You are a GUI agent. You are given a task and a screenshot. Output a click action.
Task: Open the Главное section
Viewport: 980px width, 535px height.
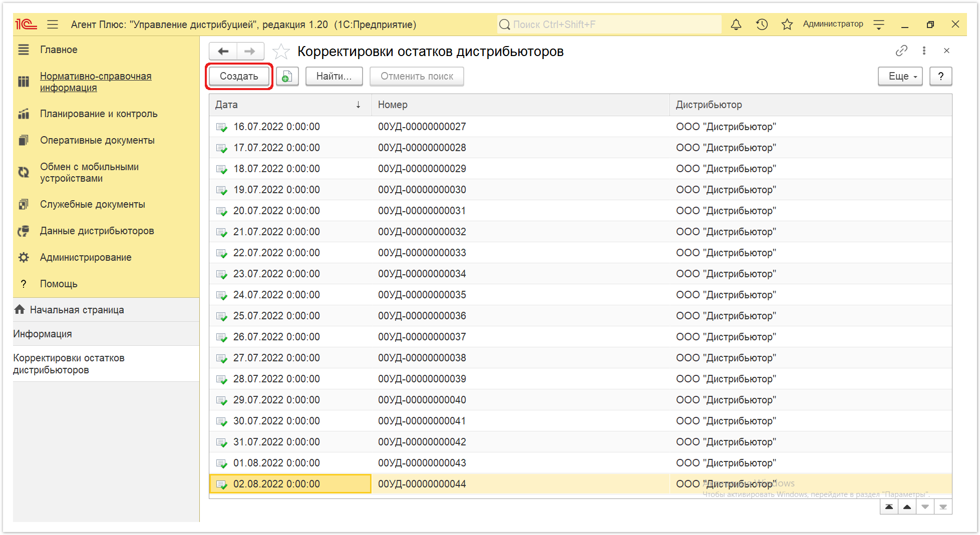pos(59,50)
